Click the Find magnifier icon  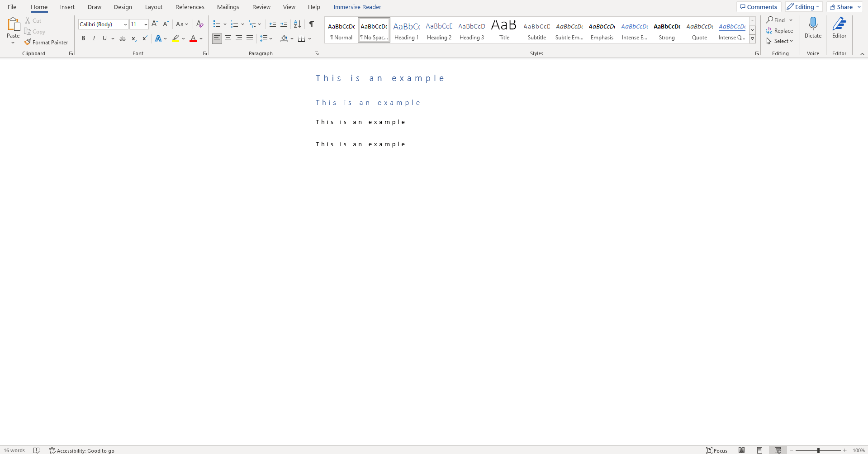tap(769, 20)
